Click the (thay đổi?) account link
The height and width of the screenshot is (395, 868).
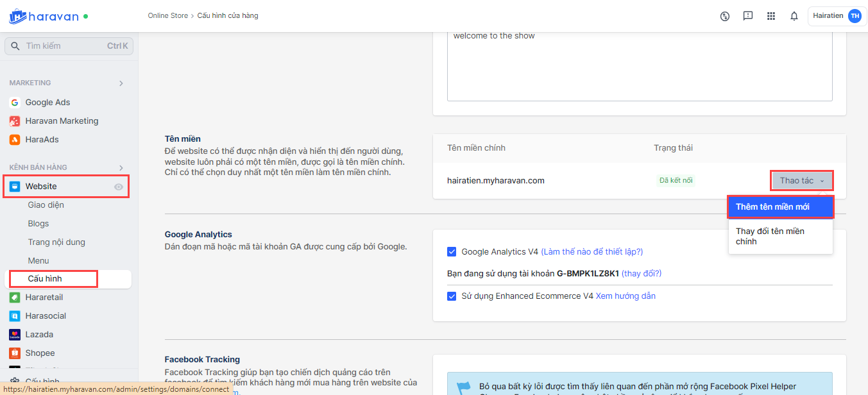tap(642, 274)
